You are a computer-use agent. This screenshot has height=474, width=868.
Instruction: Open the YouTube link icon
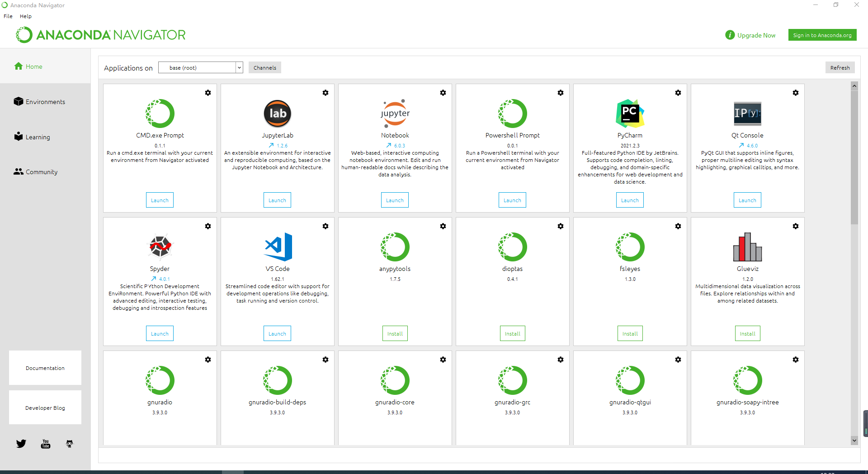click(x=46, y=444)
